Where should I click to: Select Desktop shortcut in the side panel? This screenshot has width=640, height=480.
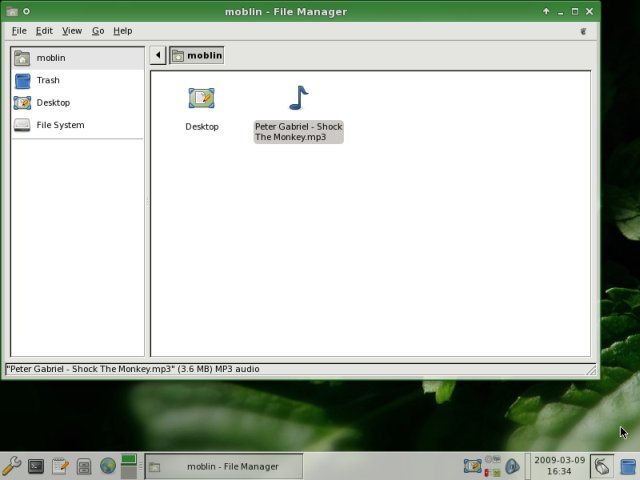point(53,103)
